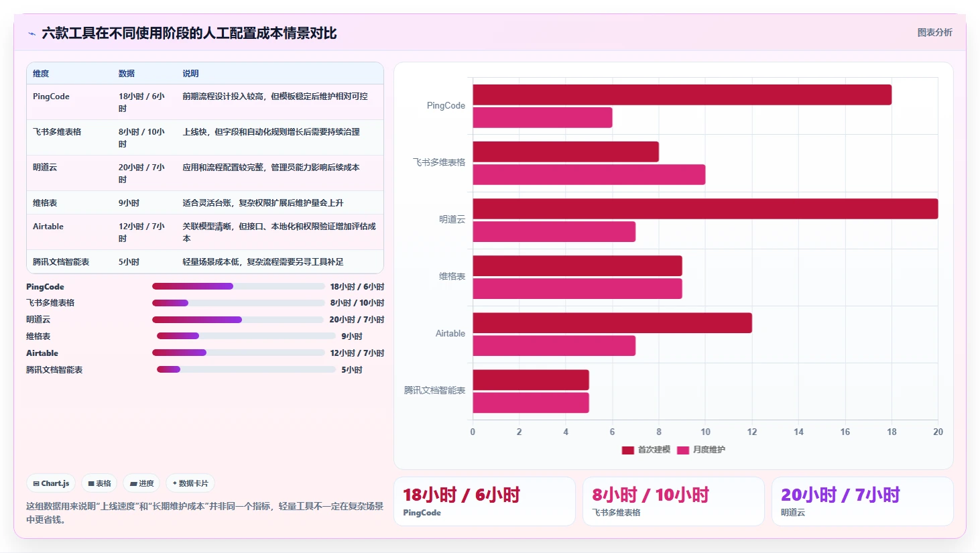Click the 月度维护 legend color swatch
This screenshot has height=553, width=980.
(x=683, y=450)
